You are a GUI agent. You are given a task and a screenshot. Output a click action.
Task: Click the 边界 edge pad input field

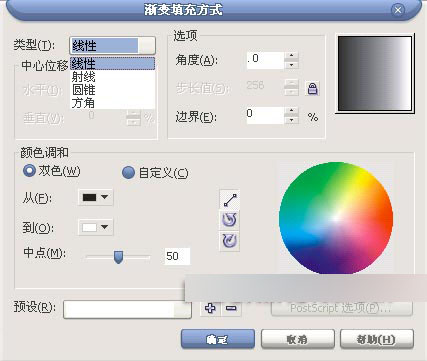click(265, 115)
